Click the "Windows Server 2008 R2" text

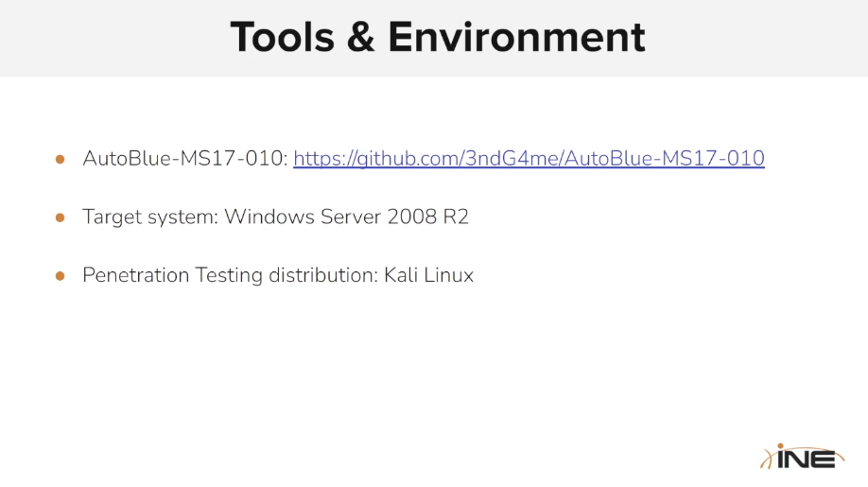click(346, 217)
